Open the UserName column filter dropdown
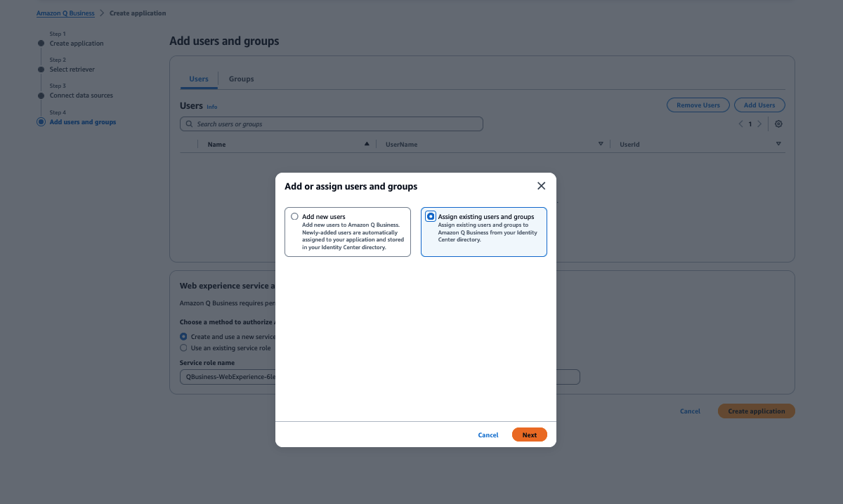Image resolution: width=843 pixels, height=504 pixels. [601, 143]
